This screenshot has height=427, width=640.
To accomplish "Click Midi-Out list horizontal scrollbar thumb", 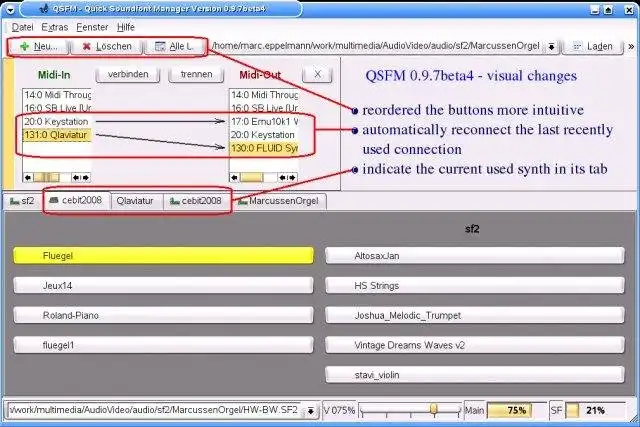I will 251,177.
